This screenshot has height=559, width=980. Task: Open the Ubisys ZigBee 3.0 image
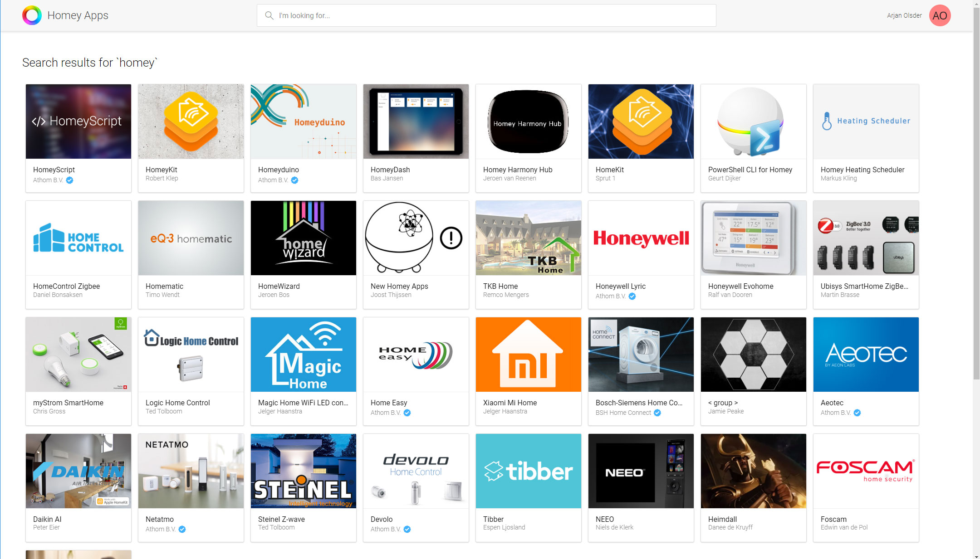tap(866, 238)
